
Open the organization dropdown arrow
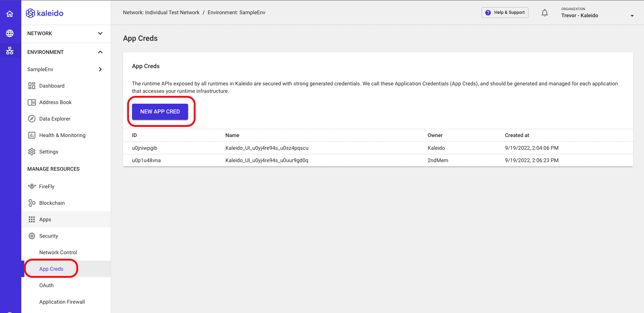point(632,16)
